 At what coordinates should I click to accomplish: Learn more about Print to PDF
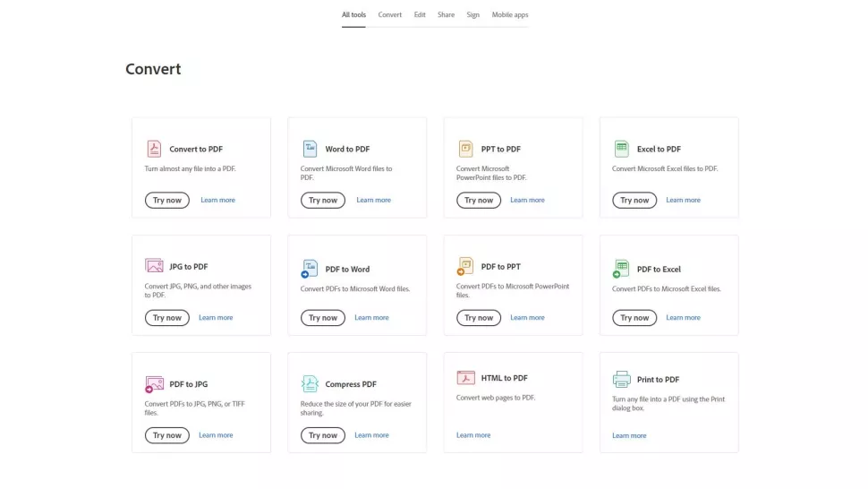pyautogui.click(x=629, y=435)
